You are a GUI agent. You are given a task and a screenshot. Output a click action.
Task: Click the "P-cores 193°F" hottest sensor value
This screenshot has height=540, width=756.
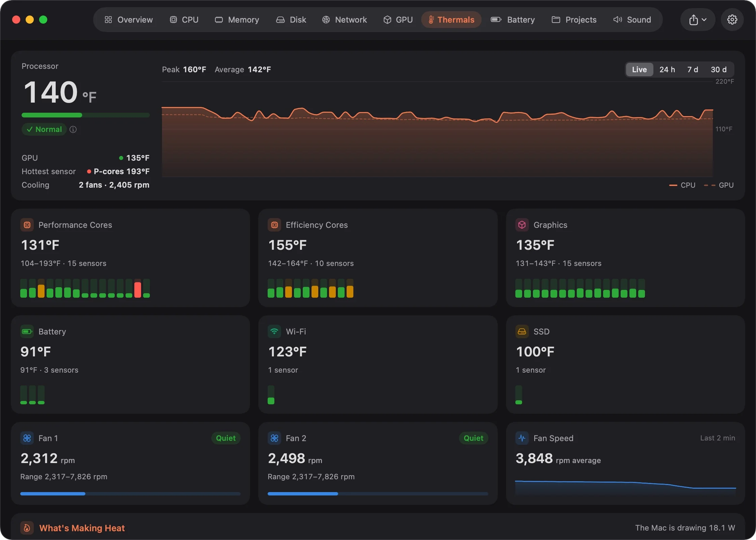(118, 171)
